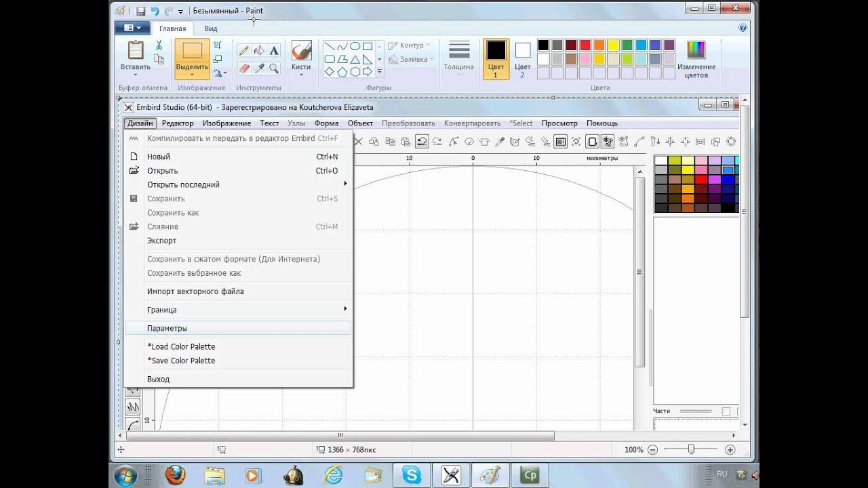Select the Color picker eyedropper in Paint
868x488 pixels.
click(258, 68)
